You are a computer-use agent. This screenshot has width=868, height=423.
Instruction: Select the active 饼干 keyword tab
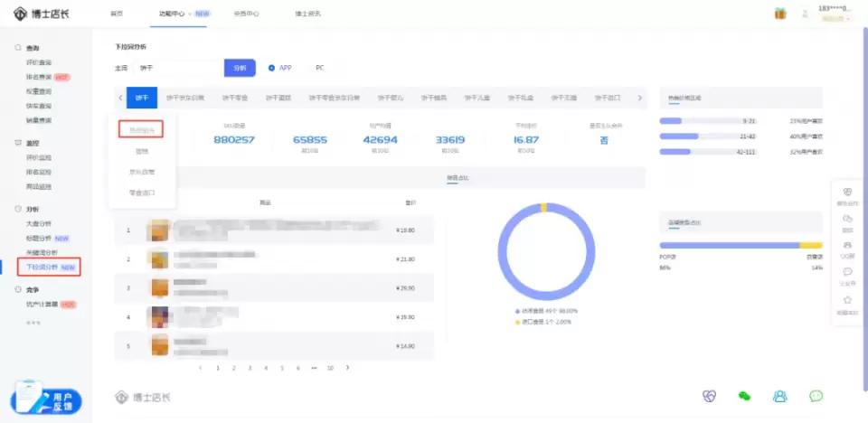point(142,98)
